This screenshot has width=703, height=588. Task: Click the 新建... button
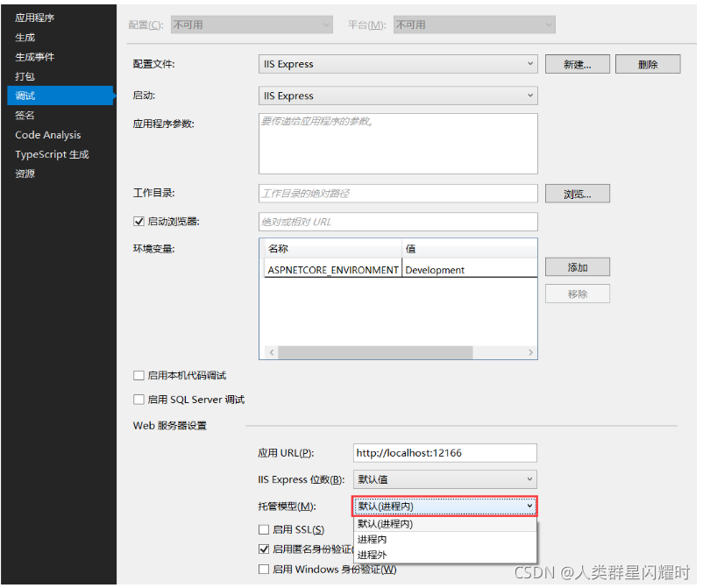(578, 64)
